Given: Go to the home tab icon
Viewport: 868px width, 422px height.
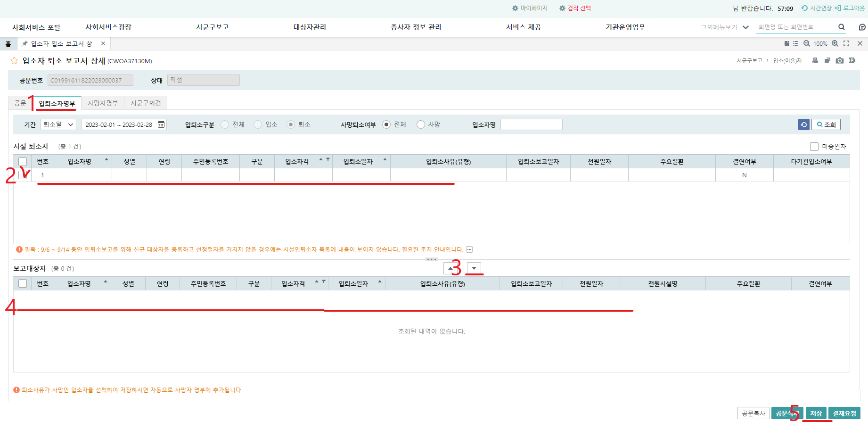Looking at the screenshot, I should tap(8, 43).
